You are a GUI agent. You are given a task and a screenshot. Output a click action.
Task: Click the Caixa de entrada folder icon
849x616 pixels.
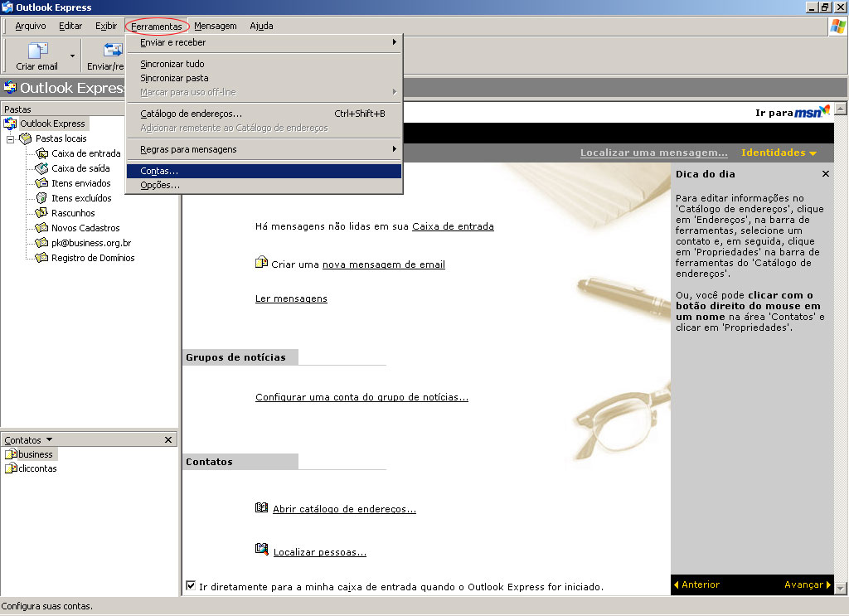(41, 153)
